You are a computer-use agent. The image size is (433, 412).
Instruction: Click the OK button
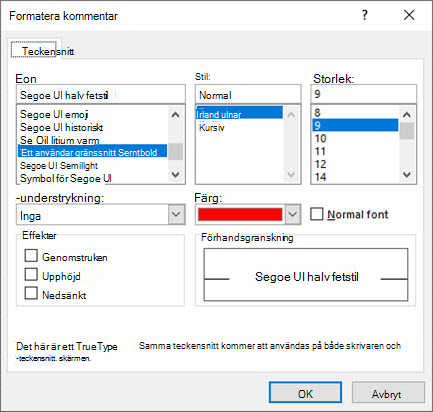pyautogui.click(x=305, y=393)
